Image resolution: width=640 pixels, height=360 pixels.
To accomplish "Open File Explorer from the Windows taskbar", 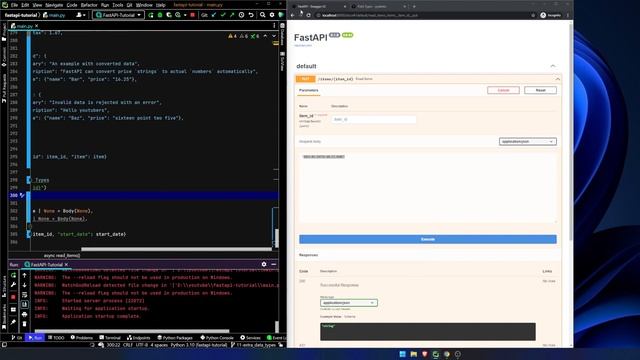I will 413,354.
